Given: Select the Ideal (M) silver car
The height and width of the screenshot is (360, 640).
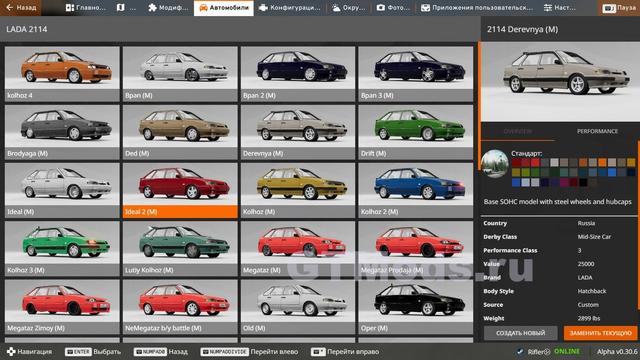Looking at the screenshot, I should tap(62, 191).
